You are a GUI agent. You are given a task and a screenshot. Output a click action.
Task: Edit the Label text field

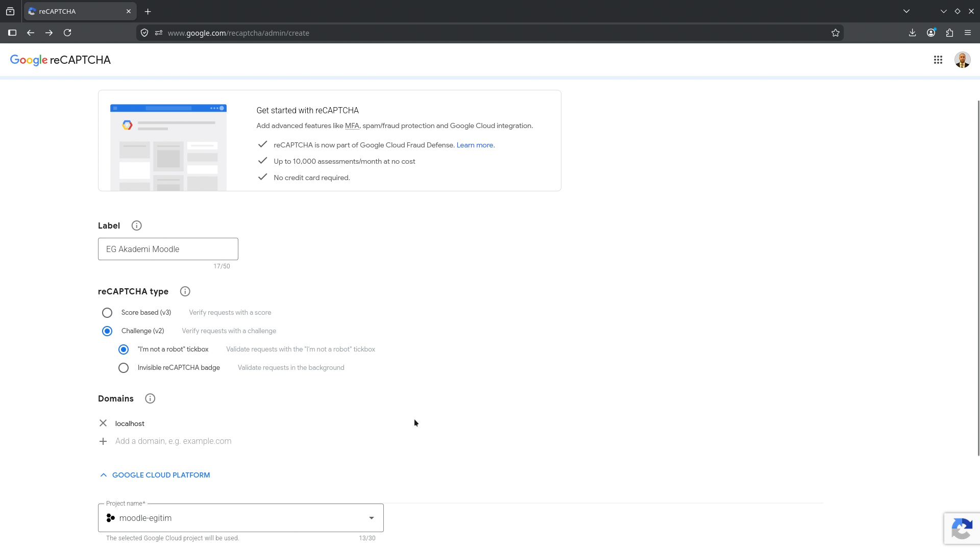tap(168, 249)
